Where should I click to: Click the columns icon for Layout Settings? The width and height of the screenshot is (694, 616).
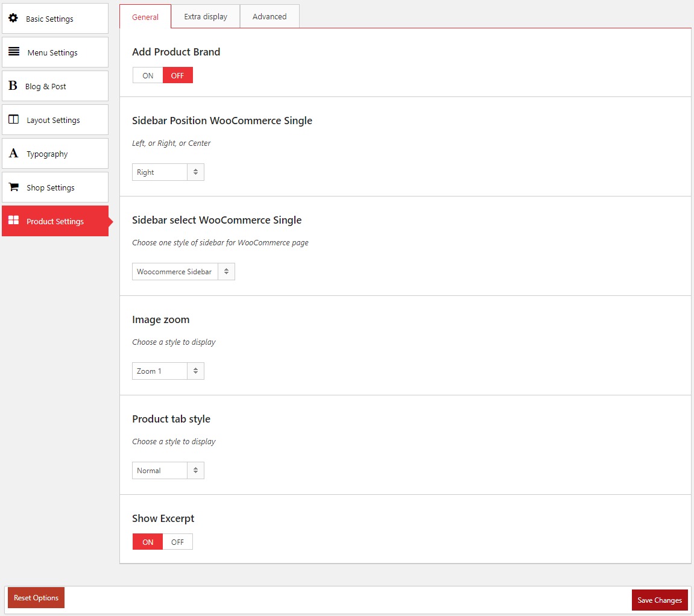[13, 119]
